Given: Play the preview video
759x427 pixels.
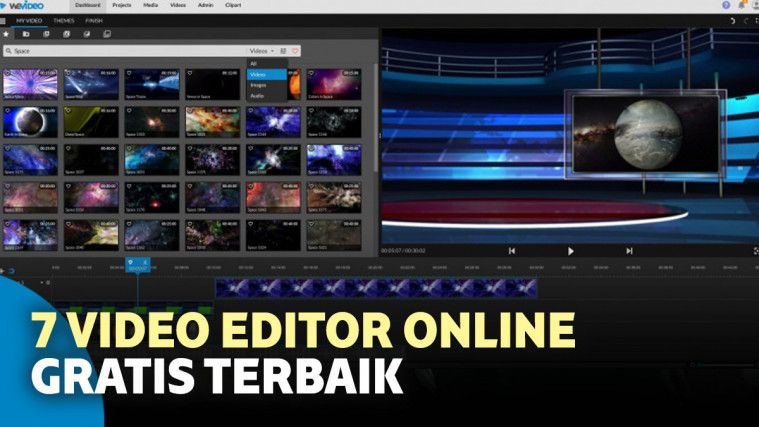Looking at the screenshot, I should coord(571,251).
